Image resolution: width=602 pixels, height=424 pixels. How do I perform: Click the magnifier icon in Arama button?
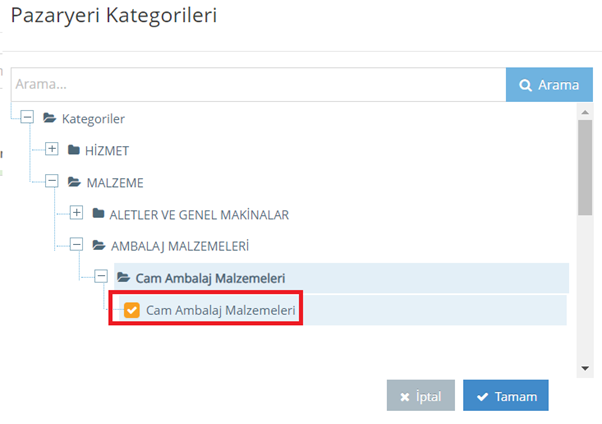click(x=525, y=85)
